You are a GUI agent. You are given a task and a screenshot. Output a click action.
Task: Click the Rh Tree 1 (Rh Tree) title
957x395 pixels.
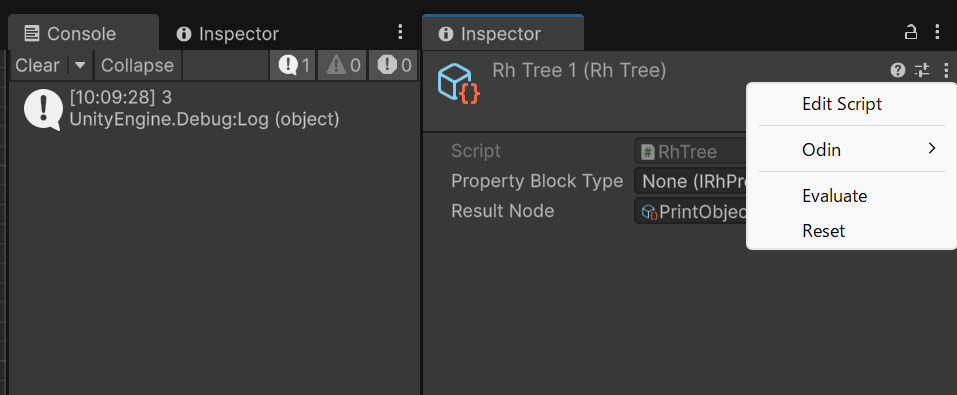click(x=579, y=71)
